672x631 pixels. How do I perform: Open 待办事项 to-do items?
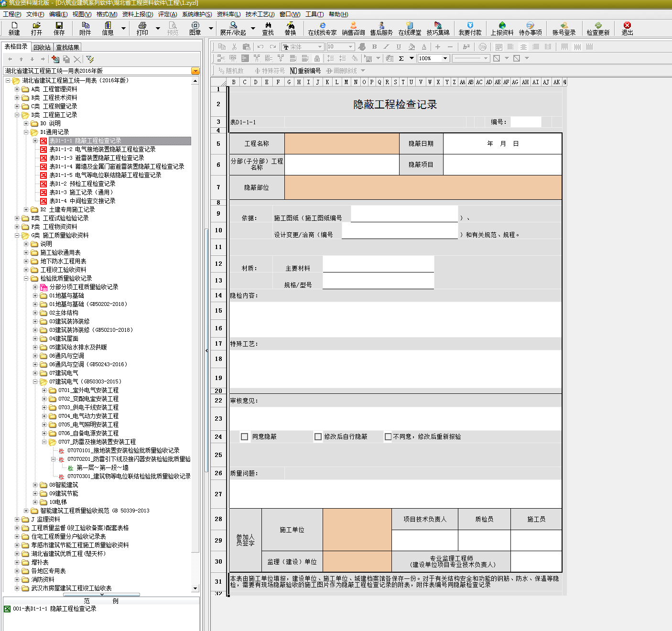pyautogui.click(x=530, y=29)
